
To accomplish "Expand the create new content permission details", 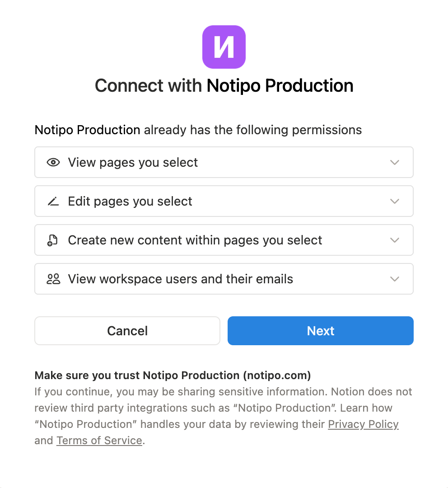I will coord(394,240).
